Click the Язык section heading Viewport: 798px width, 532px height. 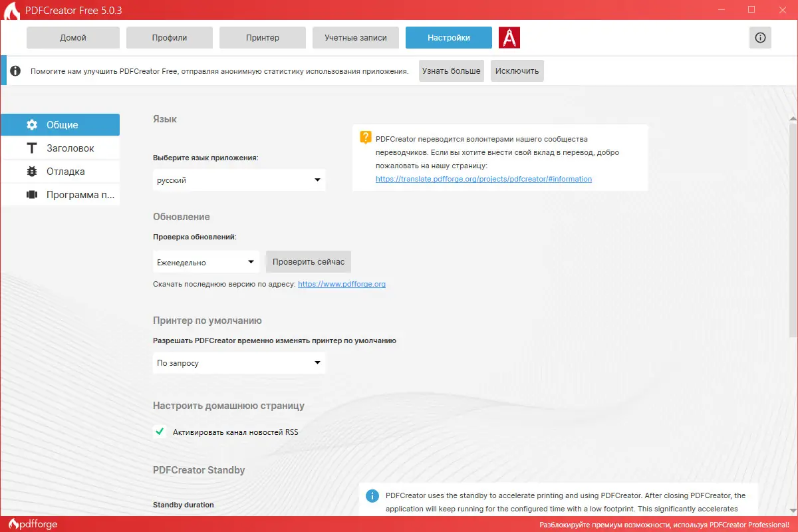pyautogui.click(x=165, y=119)
